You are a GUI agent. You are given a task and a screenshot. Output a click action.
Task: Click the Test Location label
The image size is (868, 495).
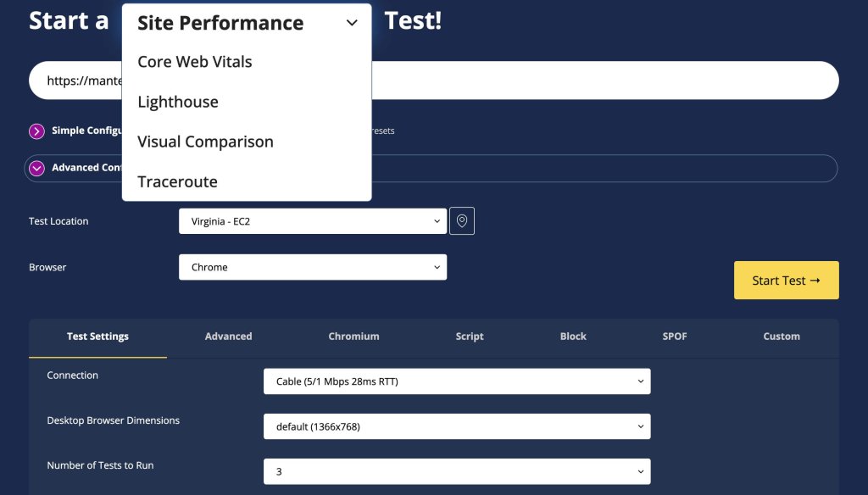[x=58, y=221]
